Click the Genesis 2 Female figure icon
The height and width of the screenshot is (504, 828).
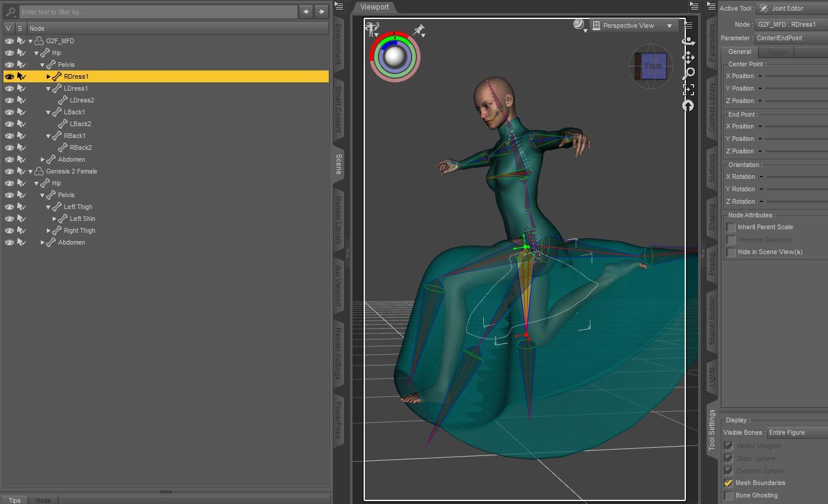click(x=39, y=171)
